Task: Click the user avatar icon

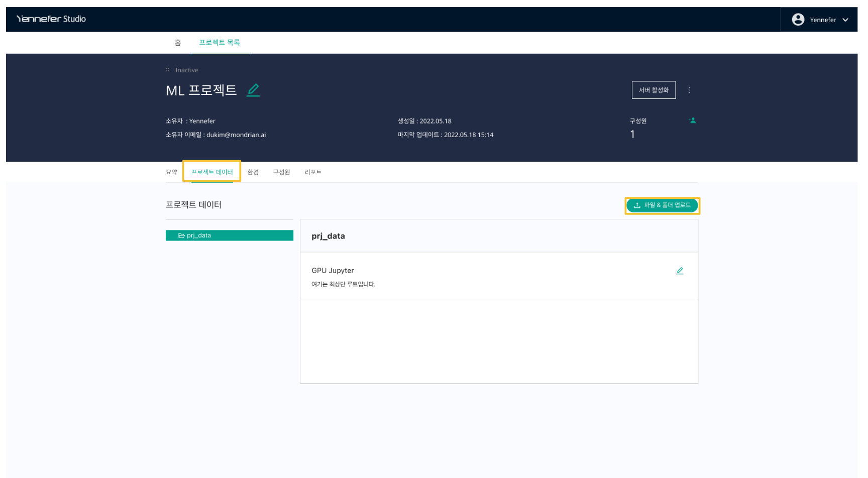Action: pyautogui.click(x=798, y=20)
